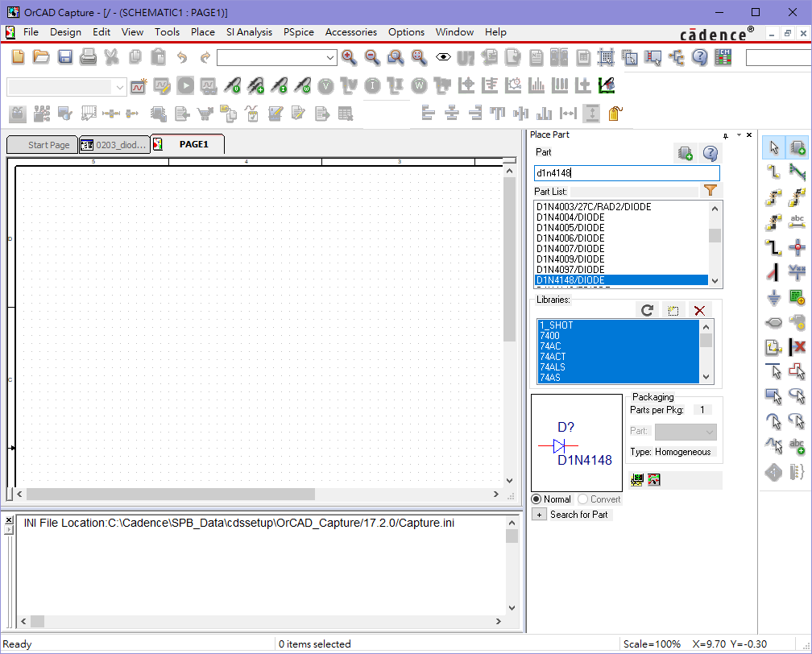Select the 74ALS library
This screenshot has width=812, height=654.
click(x=619, y=367)
